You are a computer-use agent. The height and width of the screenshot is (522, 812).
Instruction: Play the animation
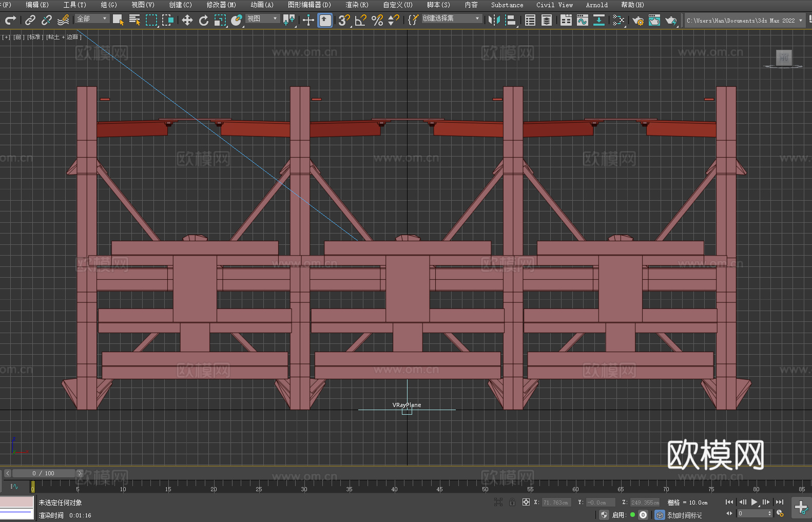click(x=755, y=502)
